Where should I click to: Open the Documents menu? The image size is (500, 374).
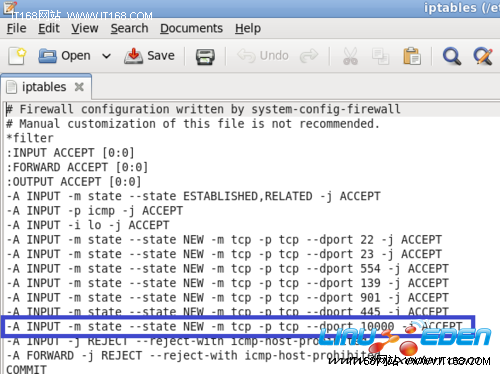click(x=191, y=28)
